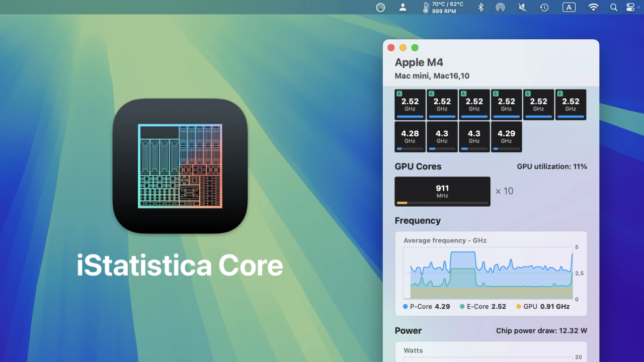Click the user account menu bar icon
The width and height of the screenshot is (644, 362).
403,7
